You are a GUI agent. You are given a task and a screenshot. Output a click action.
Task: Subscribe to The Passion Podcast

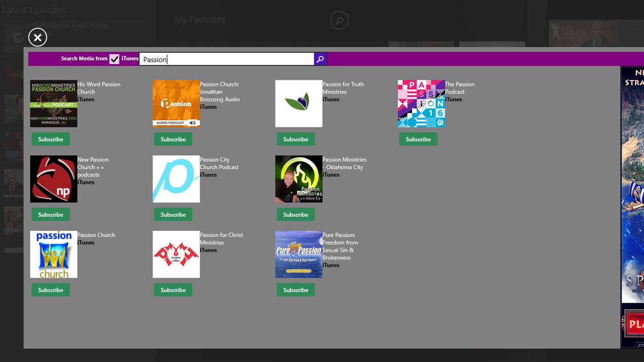(418, 139)
